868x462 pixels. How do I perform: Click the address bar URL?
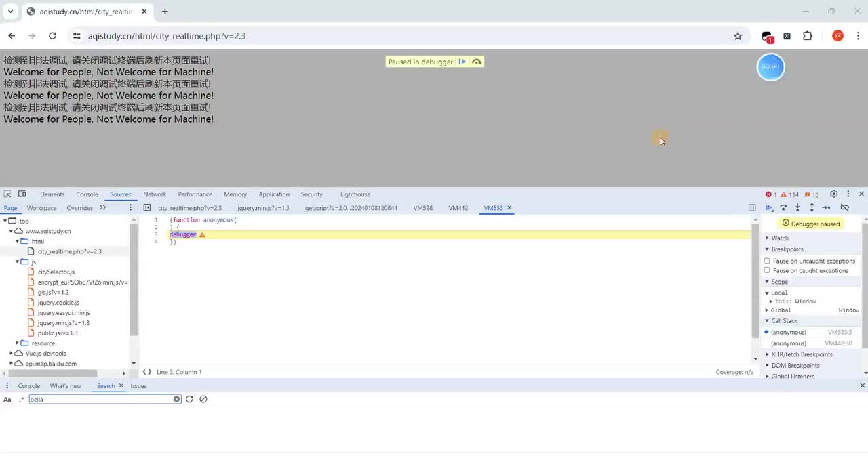[x=167, y=36]
